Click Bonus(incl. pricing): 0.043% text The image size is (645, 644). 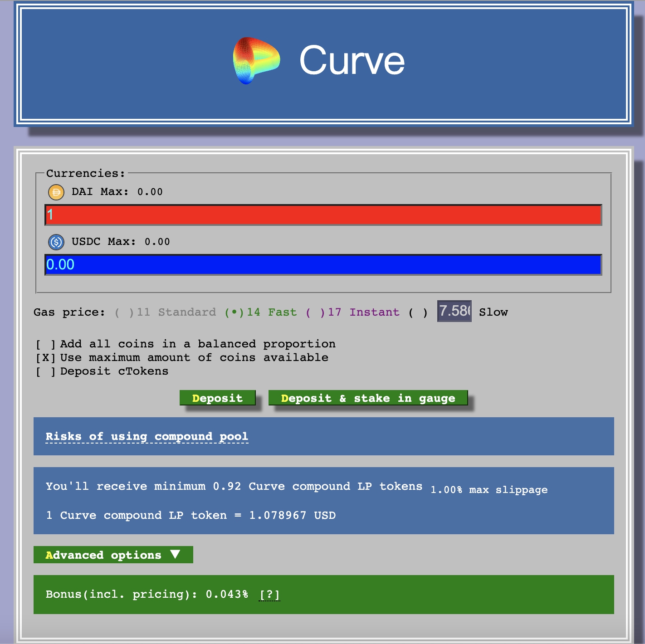[147, 595]
